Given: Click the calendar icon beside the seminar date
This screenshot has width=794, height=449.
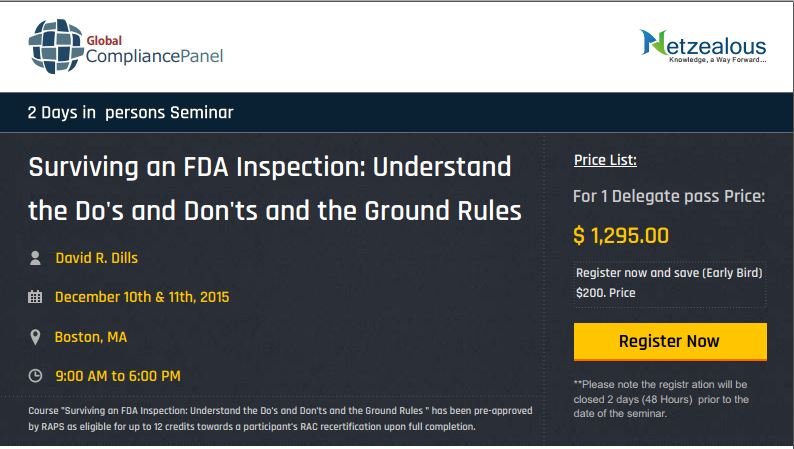Looking at the screenshot, I should pyautogui.click(x=35, y=297).
